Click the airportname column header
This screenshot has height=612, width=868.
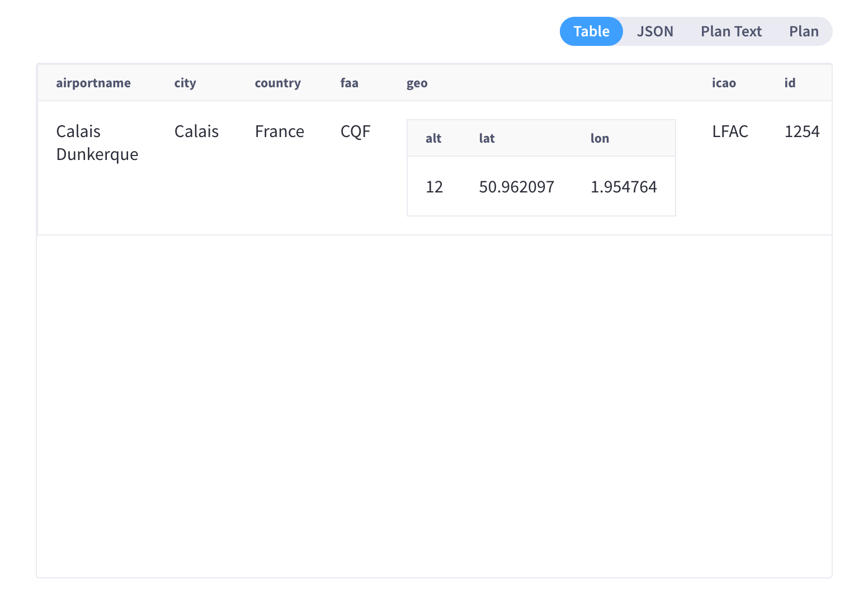click(93, 82)
